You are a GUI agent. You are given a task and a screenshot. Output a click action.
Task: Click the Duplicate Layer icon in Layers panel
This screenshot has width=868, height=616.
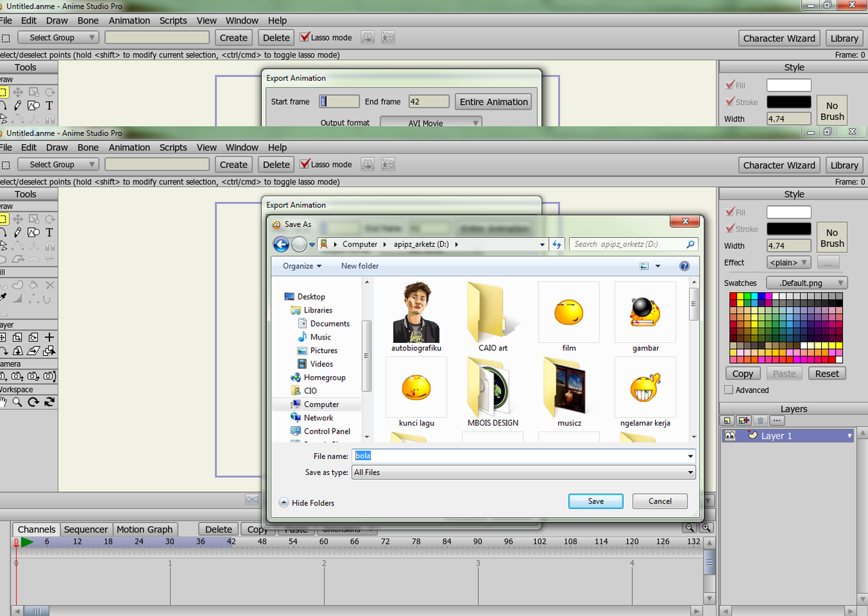coord(745,421)
